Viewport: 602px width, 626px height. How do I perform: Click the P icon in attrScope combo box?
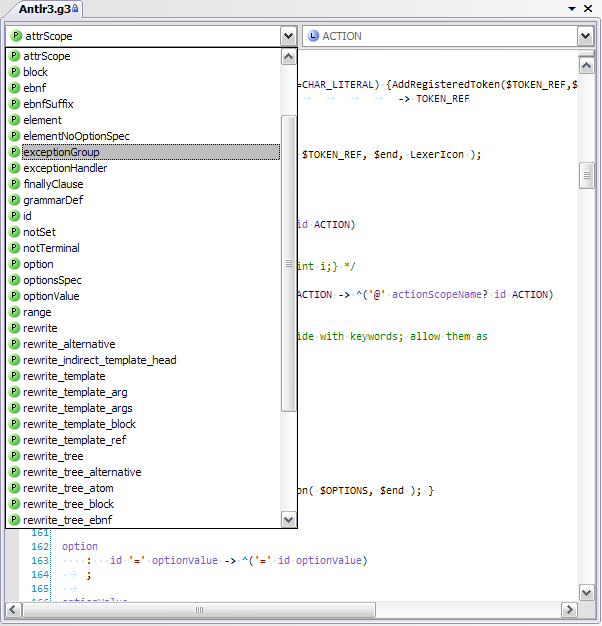click(16, 36)
